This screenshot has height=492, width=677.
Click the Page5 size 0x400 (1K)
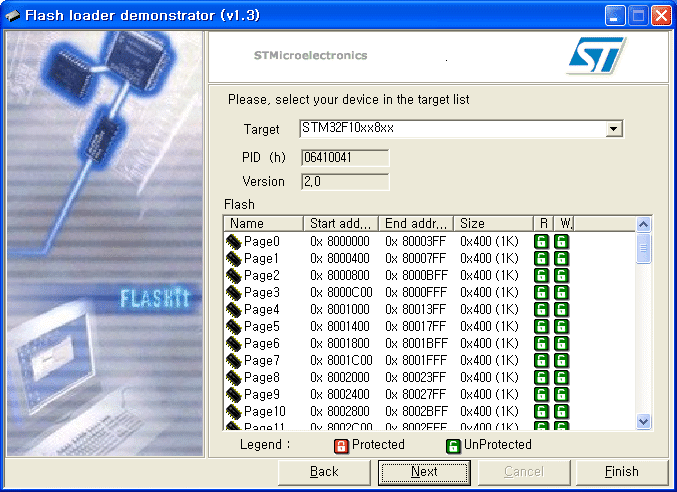[489, 326]
